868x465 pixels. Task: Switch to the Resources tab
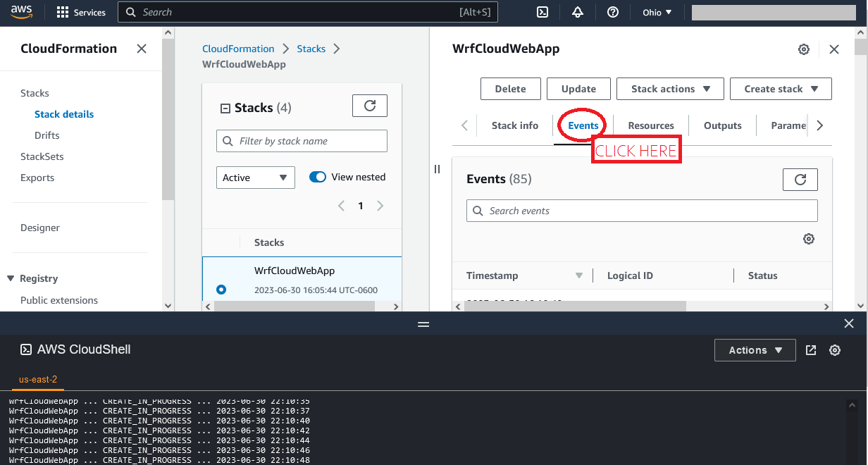[x=651, y=125]
